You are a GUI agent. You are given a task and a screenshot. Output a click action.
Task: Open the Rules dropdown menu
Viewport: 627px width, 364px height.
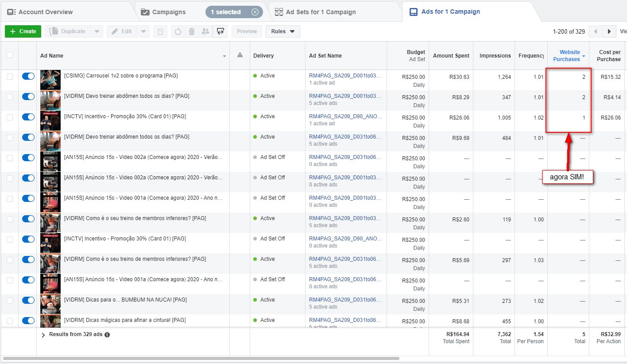point(283,31)
